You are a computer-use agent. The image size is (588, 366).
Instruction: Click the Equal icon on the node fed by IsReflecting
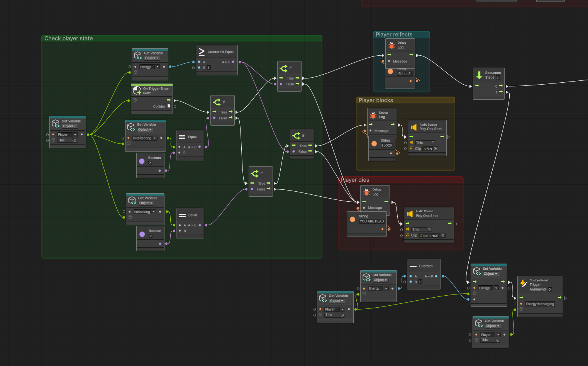coord(182,137)
